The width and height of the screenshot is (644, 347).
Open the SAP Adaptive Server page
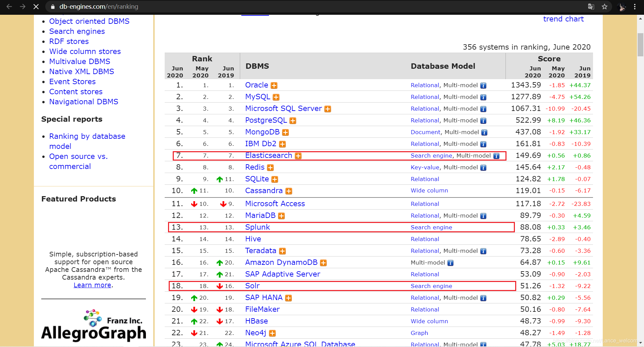coord(283,274)
